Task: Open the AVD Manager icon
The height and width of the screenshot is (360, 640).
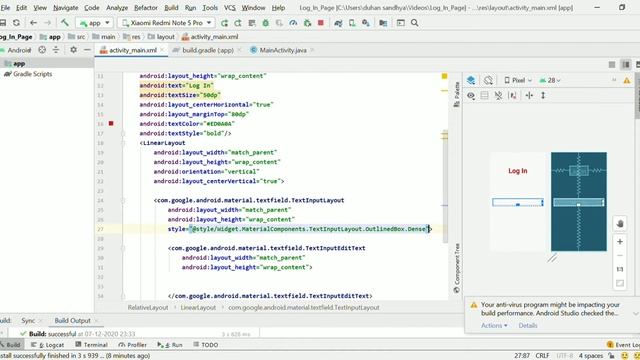Action: 352,23
